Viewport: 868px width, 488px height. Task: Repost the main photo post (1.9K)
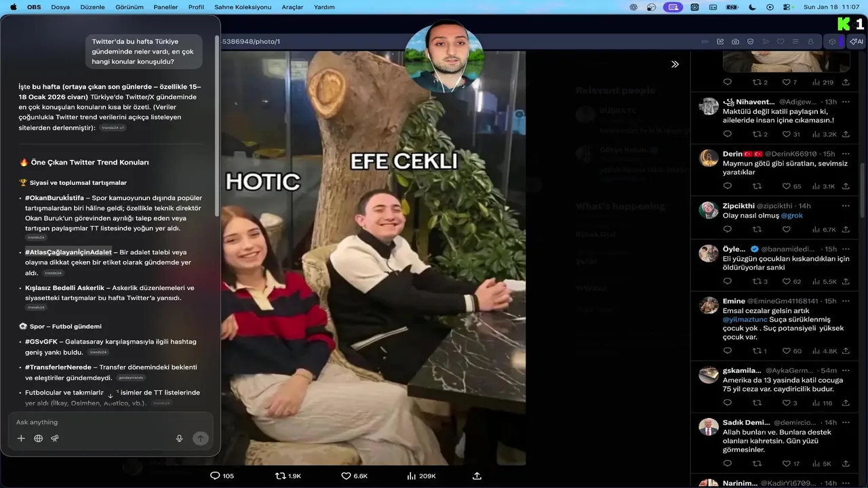tap(288, 476)
